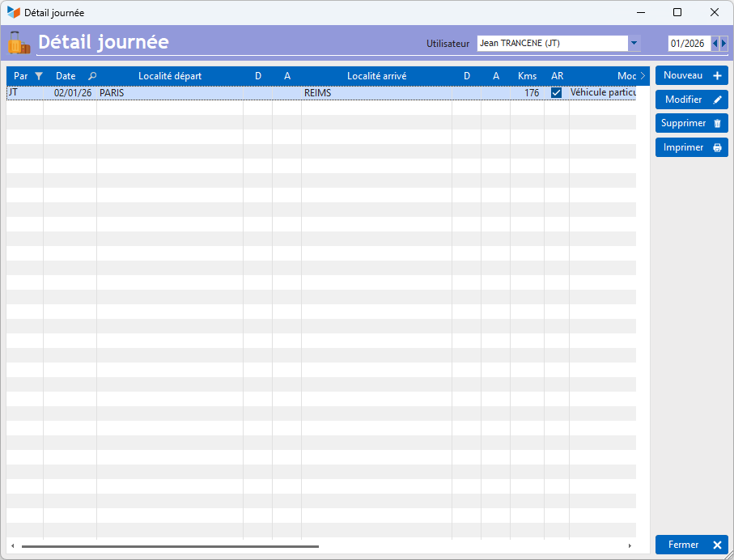Go to previous month using left arrow
The width and height of the screenshot is (734, 560).
[715, 44]
